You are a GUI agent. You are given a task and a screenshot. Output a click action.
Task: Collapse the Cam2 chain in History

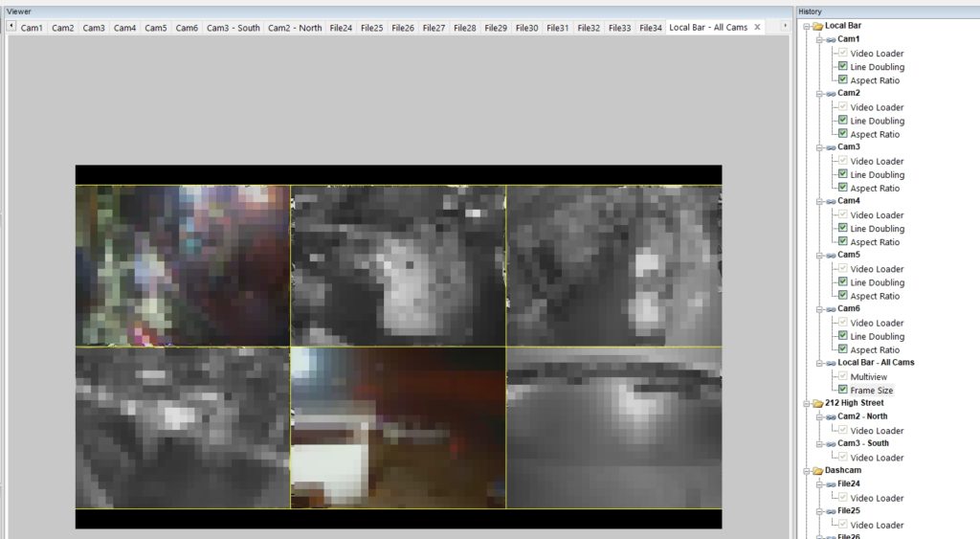point(819,93)
